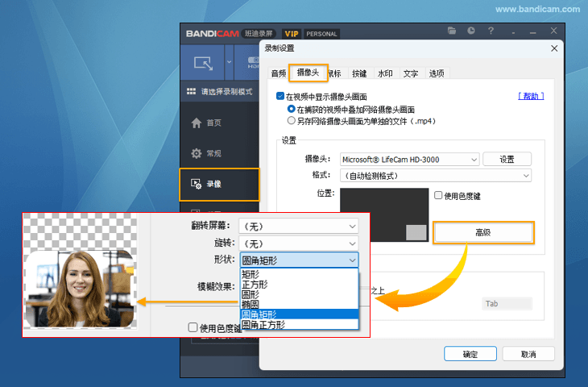Open the 旋转 dropdown
588x387 pixels.
tap(299, 243)
